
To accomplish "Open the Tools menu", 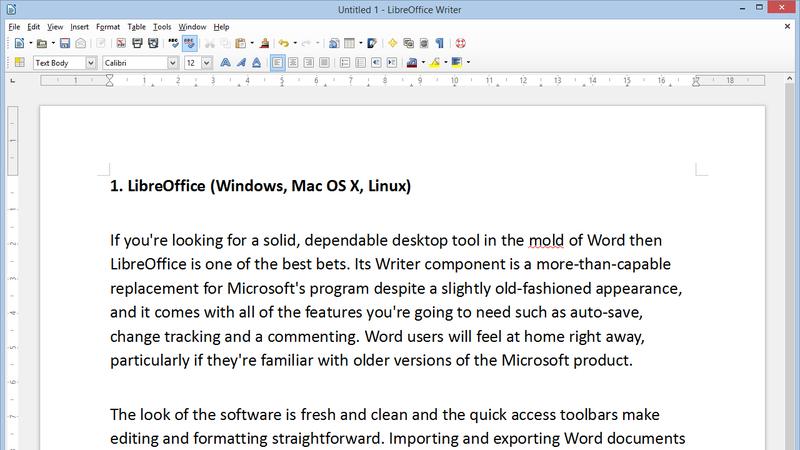I will (162, 27).
